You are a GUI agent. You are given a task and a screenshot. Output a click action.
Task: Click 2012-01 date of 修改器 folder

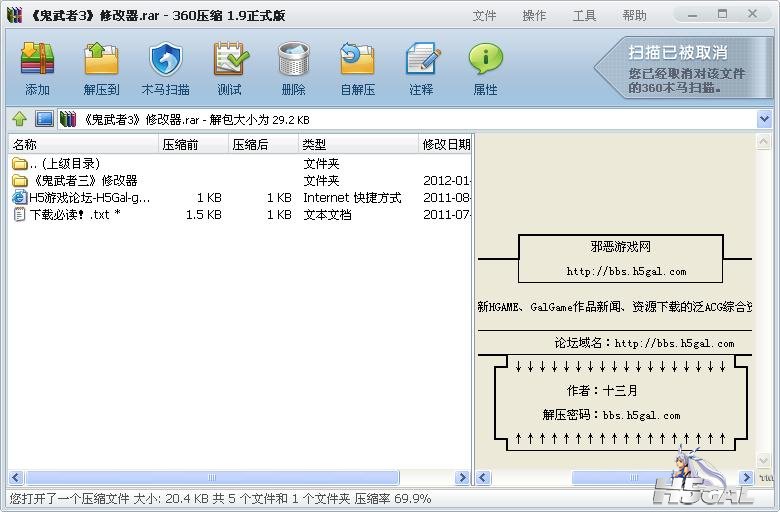tap(447, 180)
